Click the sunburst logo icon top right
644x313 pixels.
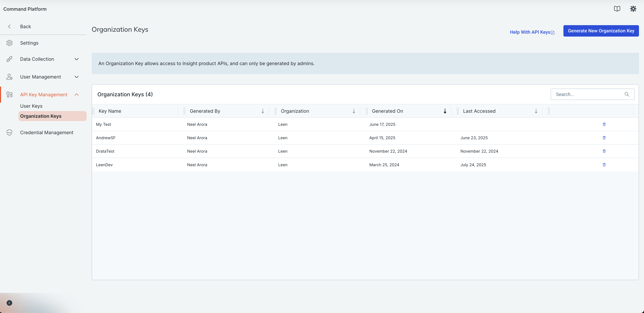coord(633,9)
